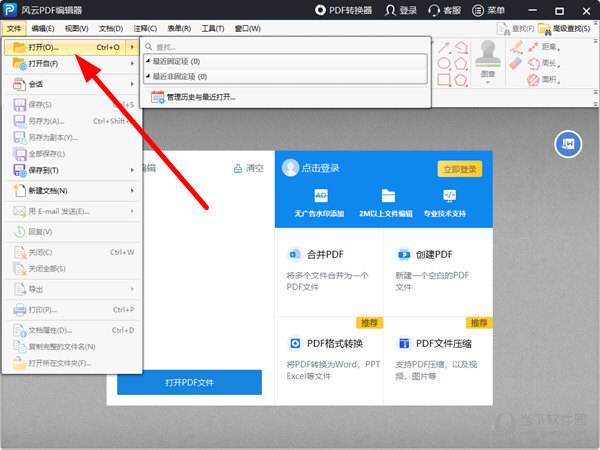This screenshot has height=450, width=600.
Task: Click the 文档属性(D) icon
Action: tap(20, 330)
